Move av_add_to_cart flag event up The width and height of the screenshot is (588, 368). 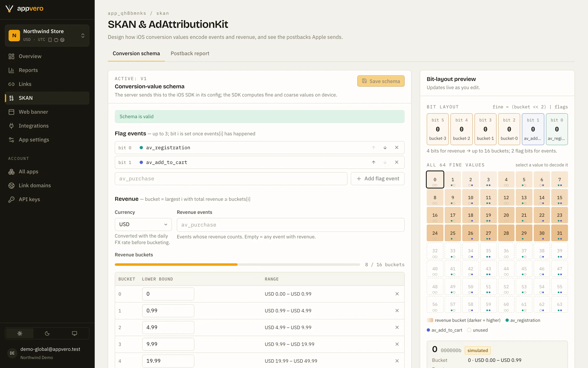374,162
